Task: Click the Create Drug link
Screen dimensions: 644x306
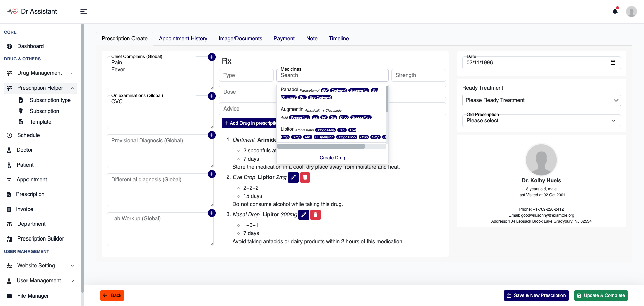Action: 332,158
